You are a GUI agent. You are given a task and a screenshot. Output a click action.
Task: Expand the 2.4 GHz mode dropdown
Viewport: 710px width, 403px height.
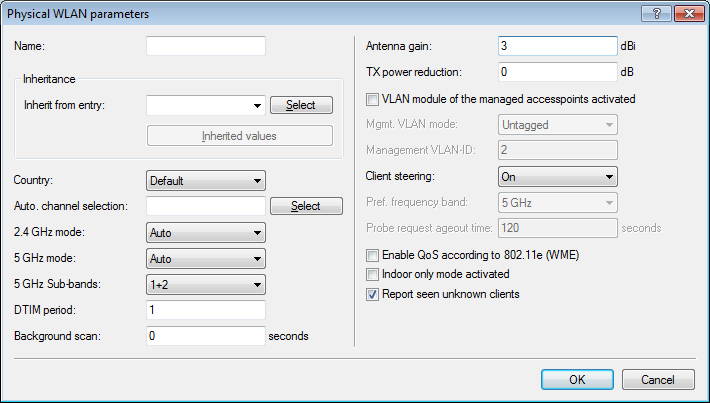(x=205, y=233)
